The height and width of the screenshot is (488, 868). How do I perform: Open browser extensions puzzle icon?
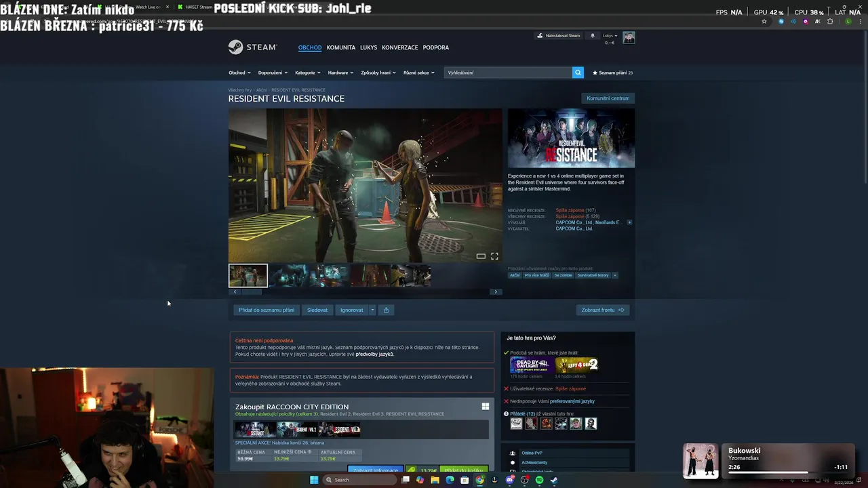(830, 22)
